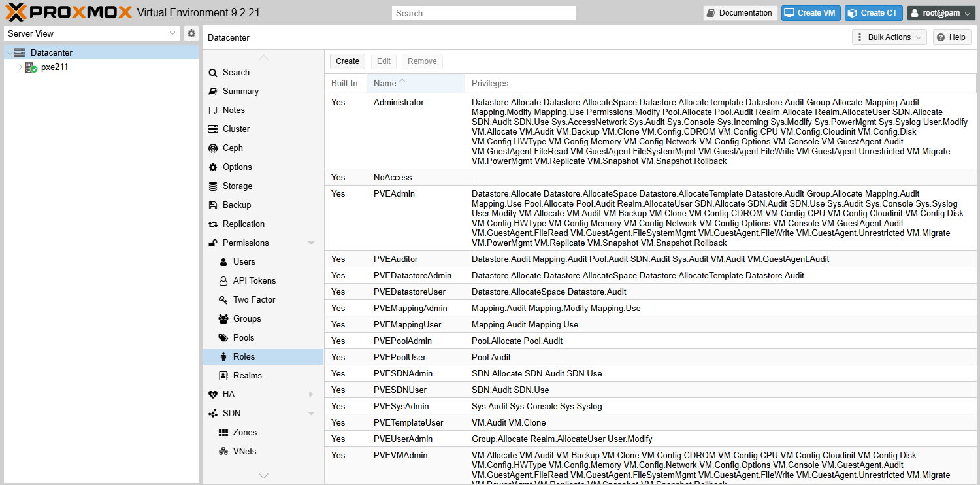Select the PVEAuditor role row
Viewport: 980px width, 485px height.
click(x=651, y=259)
